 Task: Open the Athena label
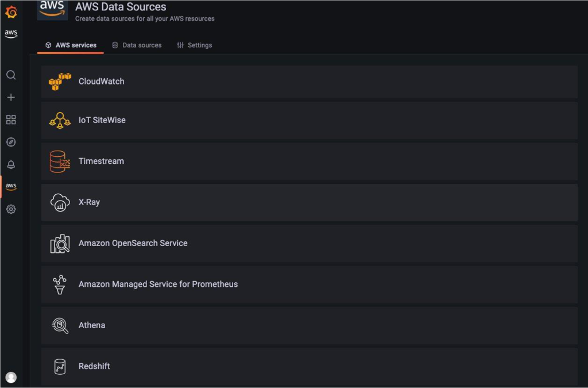(x=92, y=325)
